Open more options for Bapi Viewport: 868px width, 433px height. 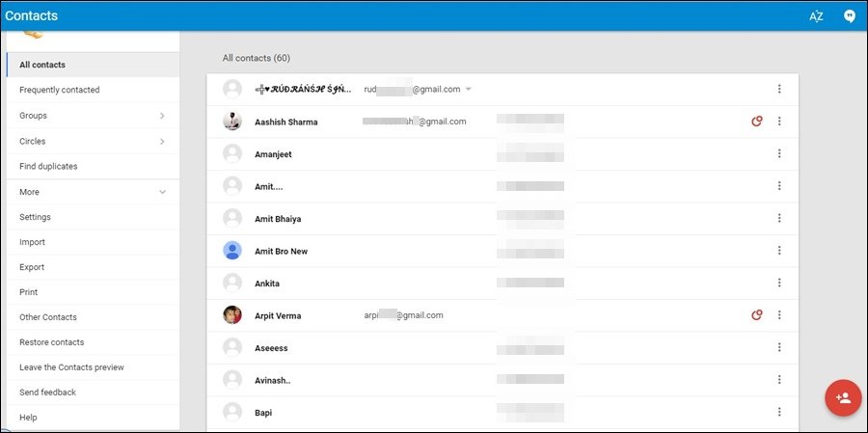pyautogui.click(x=779, y=412)
